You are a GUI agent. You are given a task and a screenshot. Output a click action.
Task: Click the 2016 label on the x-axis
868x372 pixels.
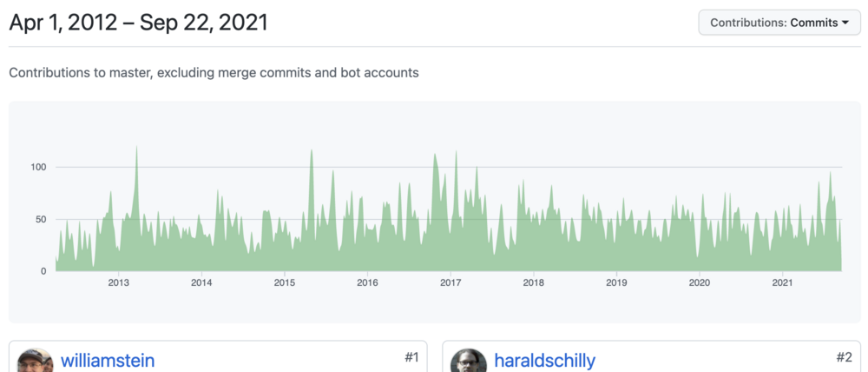367,282
